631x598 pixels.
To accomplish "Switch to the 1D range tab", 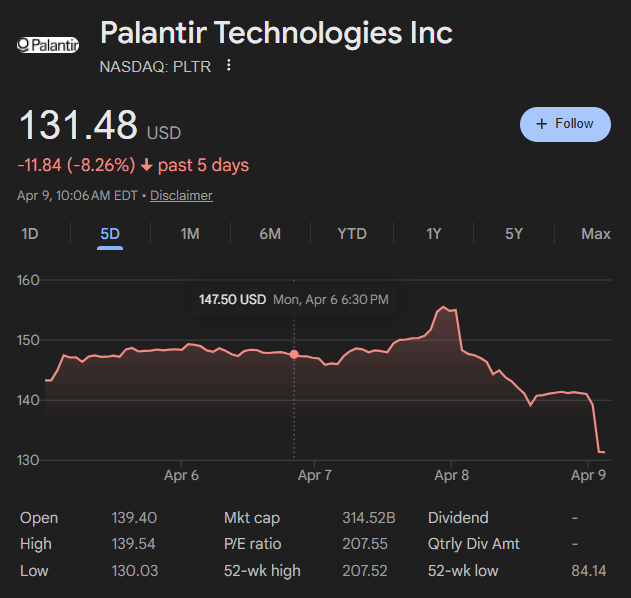I will pyautogui.click(x=30, y=234).
